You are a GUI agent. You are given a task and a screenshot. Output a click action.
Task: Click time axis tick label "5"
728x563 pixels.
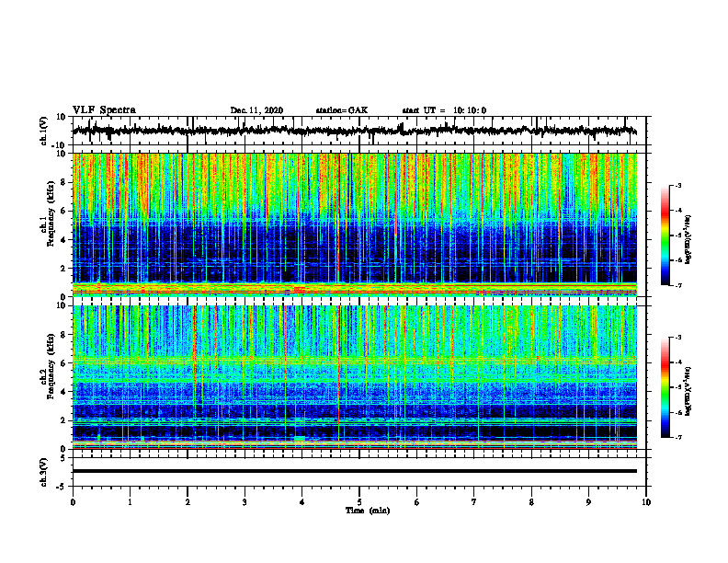[359, 502]
